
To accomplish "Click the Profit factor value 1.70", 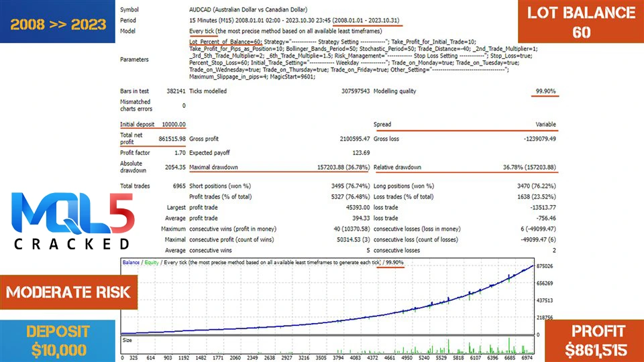I will coord(180,153).
